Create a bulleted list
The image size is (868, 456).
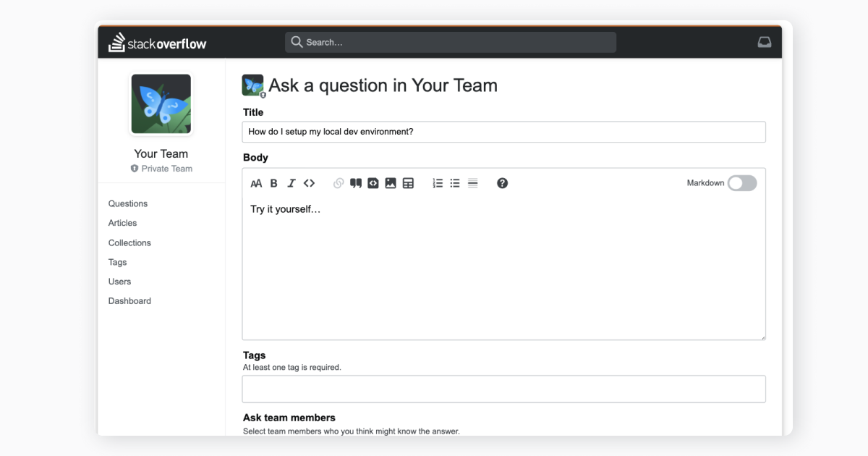(455, 183)
